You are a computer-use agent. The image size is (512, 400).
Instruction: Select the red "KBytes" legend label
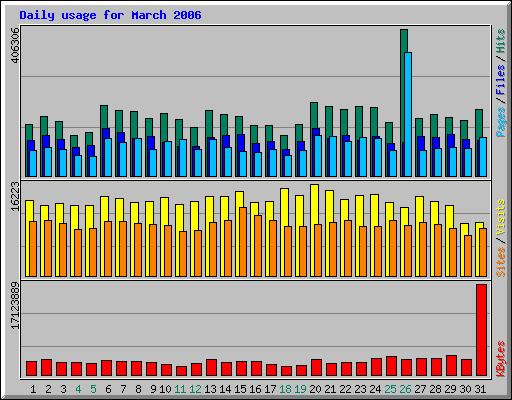click(501, 359)
